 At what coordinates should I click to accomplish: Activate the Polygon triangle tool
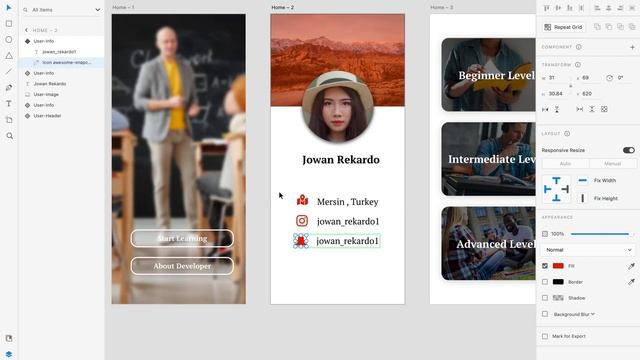click(9, 56)
